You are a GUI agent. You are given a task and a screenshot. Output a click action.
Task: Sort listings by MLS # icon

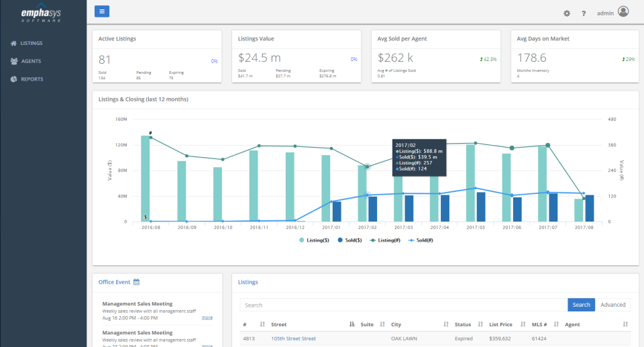pos(556,324)
